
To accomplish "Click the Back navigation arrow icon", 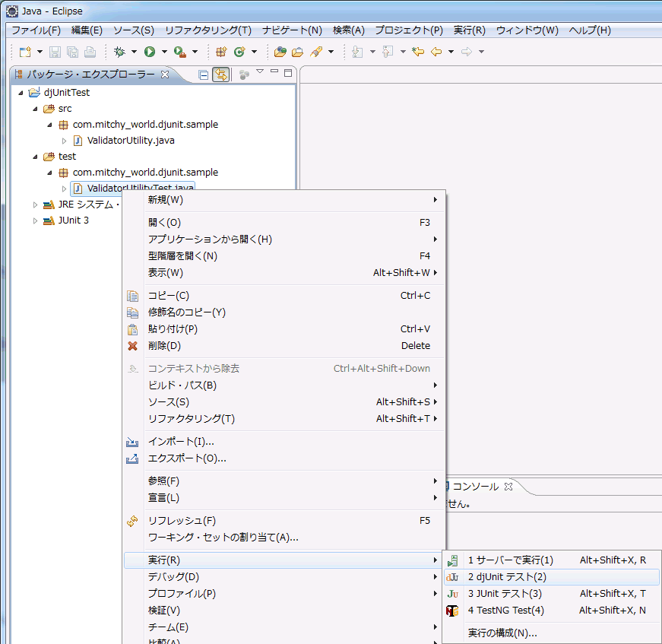I will tap(436, 52).
